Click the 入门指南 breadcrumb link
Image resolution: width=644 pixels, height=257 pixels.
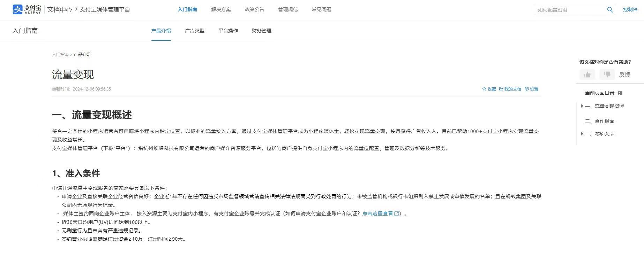60,54
